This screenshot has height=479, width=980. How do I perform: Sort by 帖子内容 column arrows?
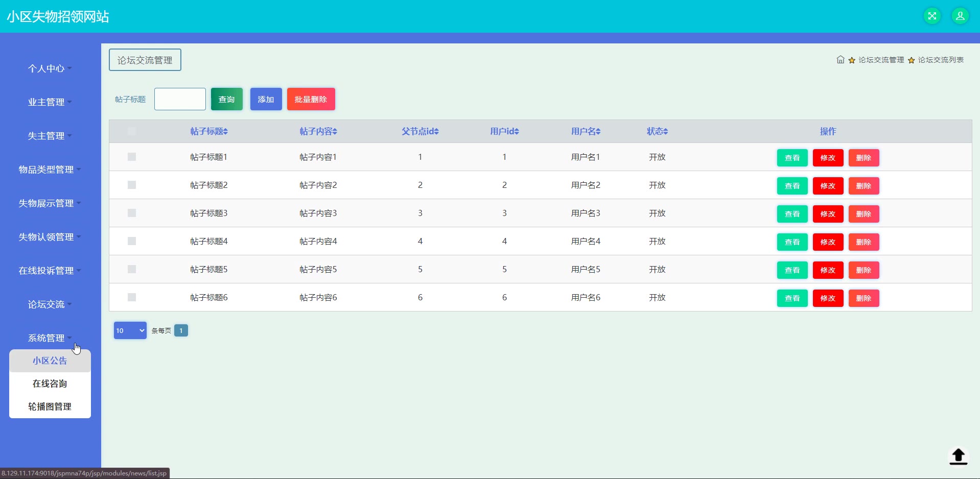tap(335, 132)
